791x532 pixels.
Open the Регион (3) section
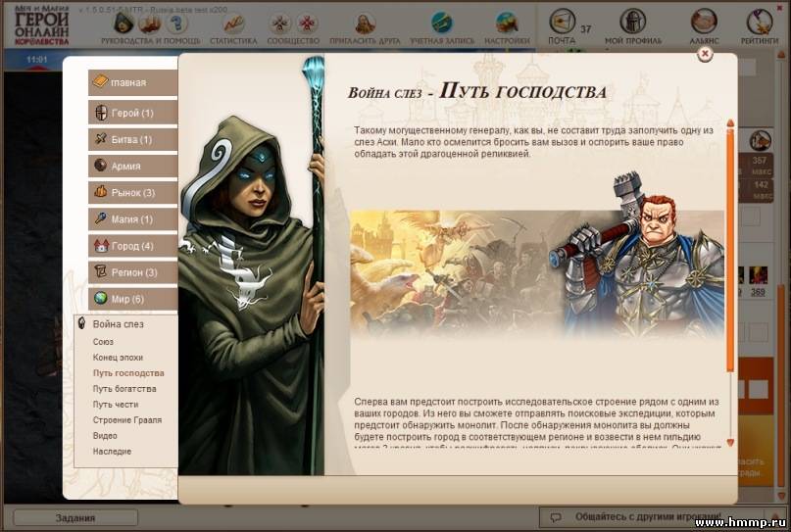[133, 272]
